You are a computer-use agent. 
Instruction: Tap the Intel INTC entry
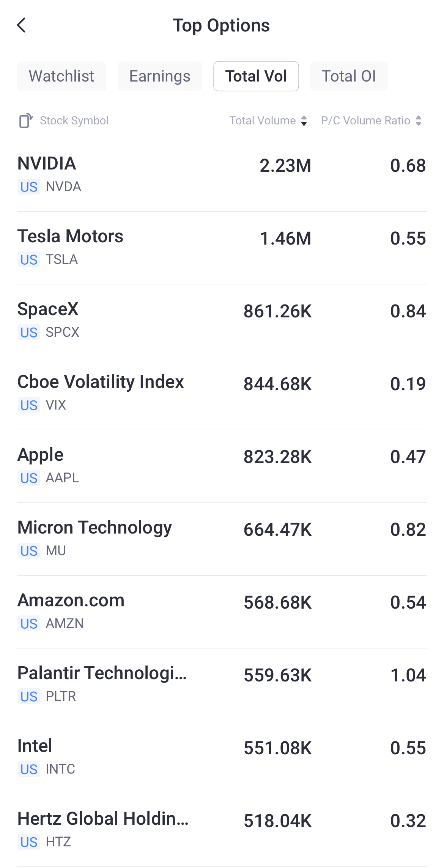pyautogui.click(x=222, y=758)
